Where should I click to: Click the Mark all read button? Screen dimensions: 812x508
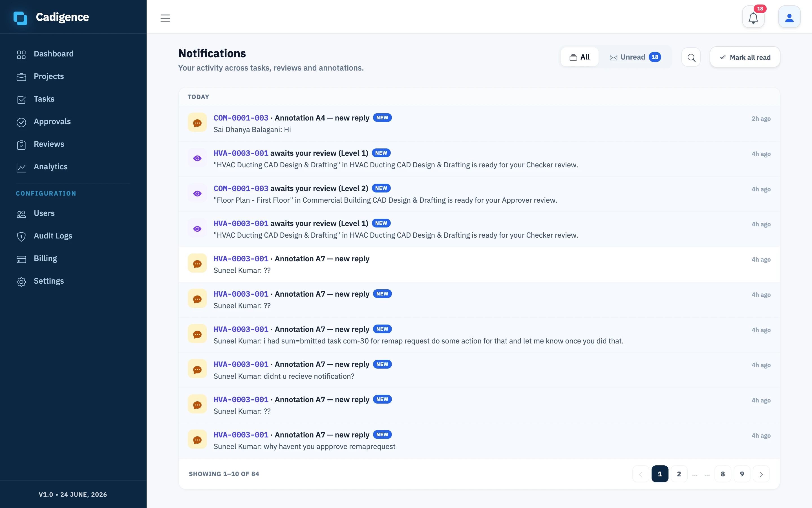coord(745,58)
